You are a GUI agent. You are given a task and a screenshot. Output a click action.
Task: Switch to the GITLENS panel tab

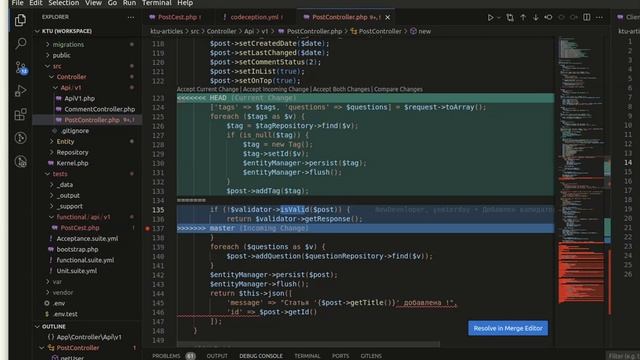pyautogui.click(x=371, y=356)
